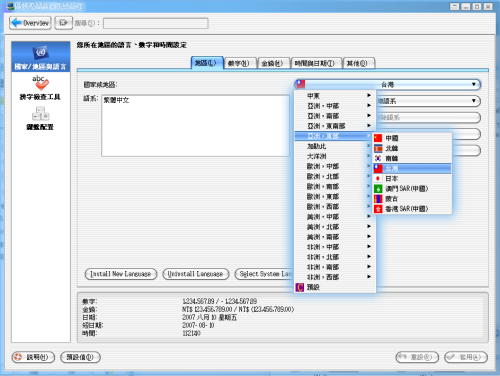This screenshot has height=376, width=500.
Task: Open the 非洲, 中部 menu entry
Action: point(335,247)
